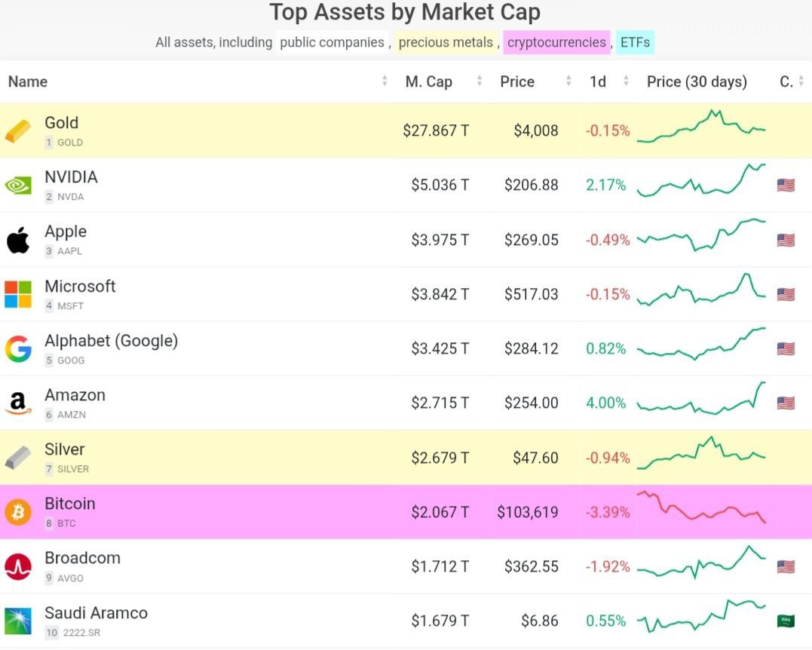Click the NVIDIA logo icon
Viewport: 812px width, 650px height.
[x=18, y=185]
